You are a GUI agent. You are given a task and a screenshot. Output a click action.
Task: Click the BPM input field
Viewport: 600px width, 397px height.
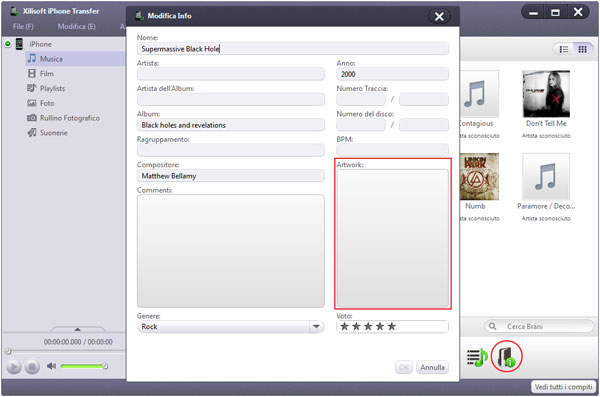click(x=392, y=149)
